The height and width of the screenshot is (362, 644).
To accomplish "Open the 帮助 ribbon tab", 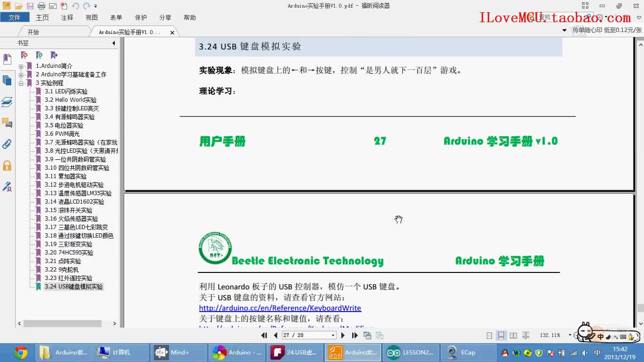I will pyautogui.click(x=190, y=17).
